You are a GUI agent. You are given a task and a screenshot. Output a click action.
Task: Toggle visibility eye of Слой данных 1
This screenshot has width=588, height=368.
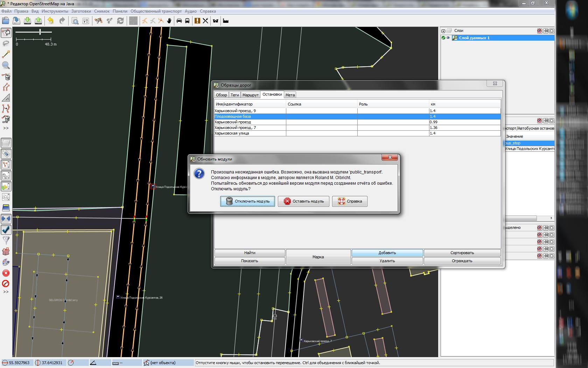click(448, 38)
